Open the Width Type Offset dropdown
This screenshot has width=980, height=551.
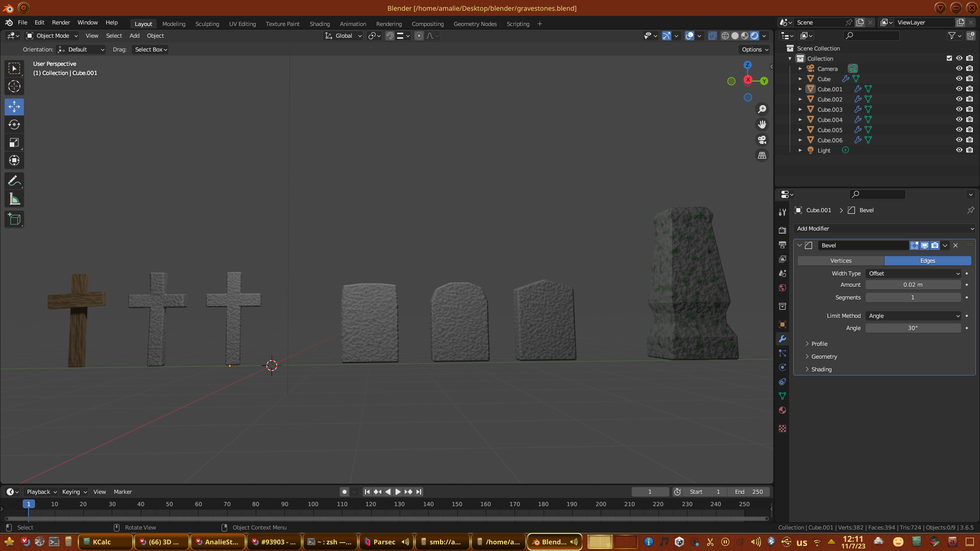(913, 273)
